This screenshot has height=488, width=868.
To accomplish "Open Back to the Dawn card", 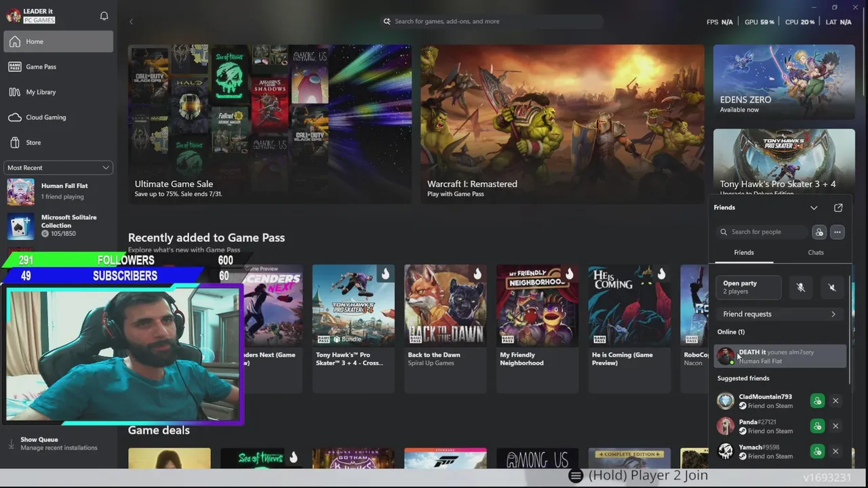I will pyautogui.click(x=446, y=329).
